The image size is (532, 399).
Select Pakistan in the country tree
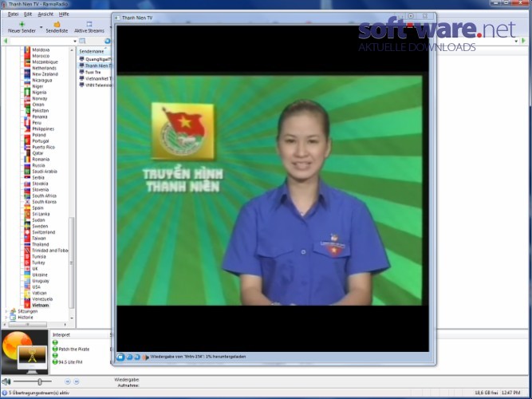point(41,111)
